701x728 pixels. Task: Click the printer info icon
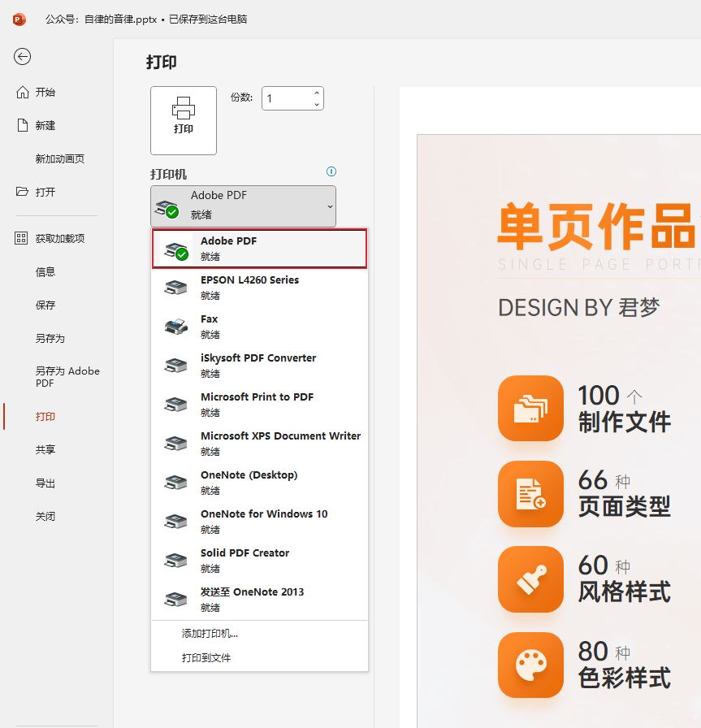[331, 171]
